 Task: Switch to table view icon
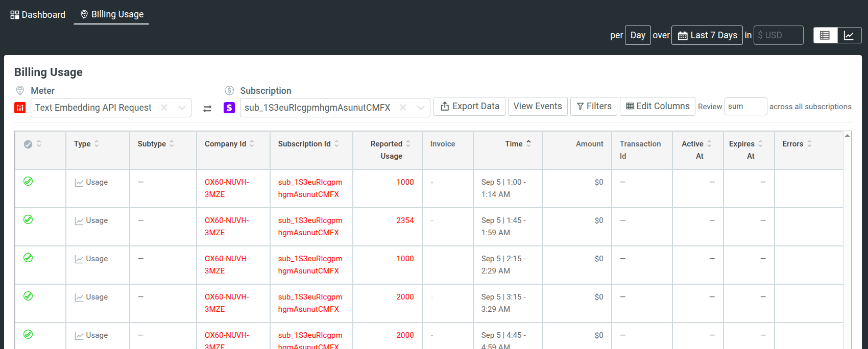[x=825, y=35]
